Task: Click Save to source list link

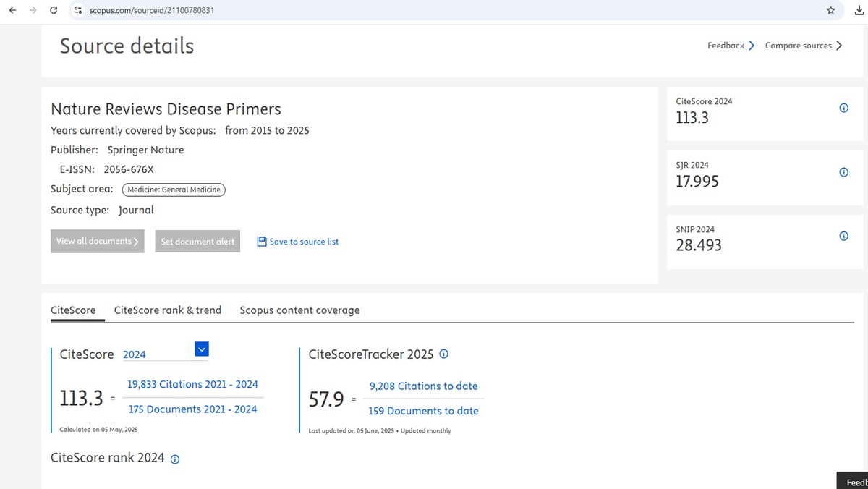Action: click(304, 242)
